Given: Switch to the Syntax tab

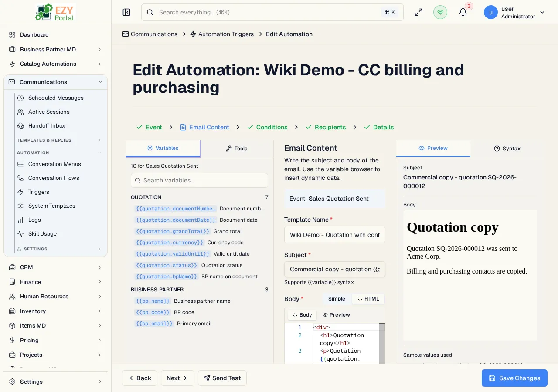Looking at the screenshot, I should (507, 149).
